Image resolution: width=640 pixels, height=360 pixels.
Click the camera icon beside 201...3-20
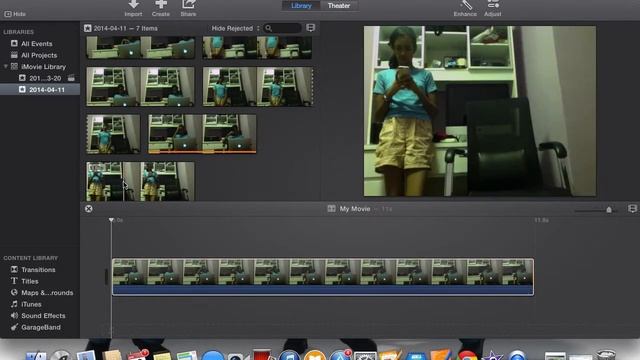point(71,78)
